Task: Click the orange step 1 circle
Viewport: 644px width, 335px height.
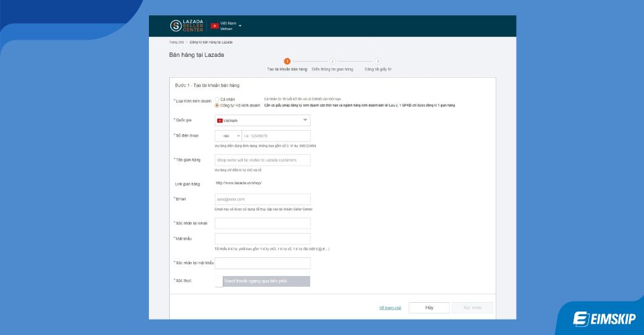Action: (287, 61)
